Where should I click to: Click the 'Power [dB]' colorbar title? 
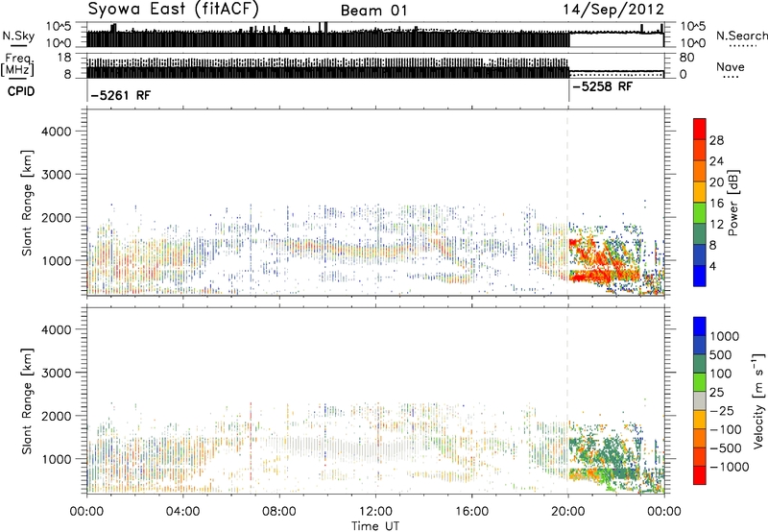(732, 203)
